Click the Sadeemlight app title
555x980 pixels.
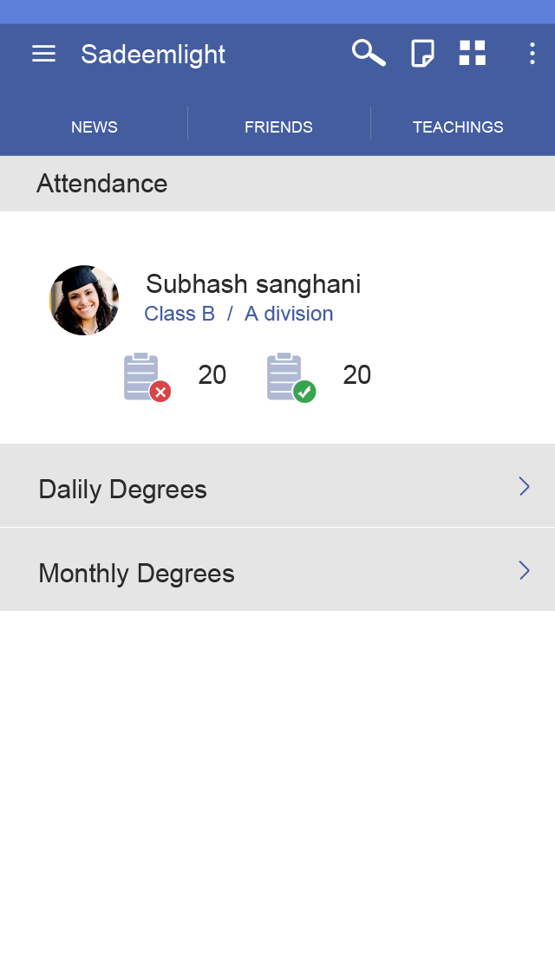(x=153, y=55)
